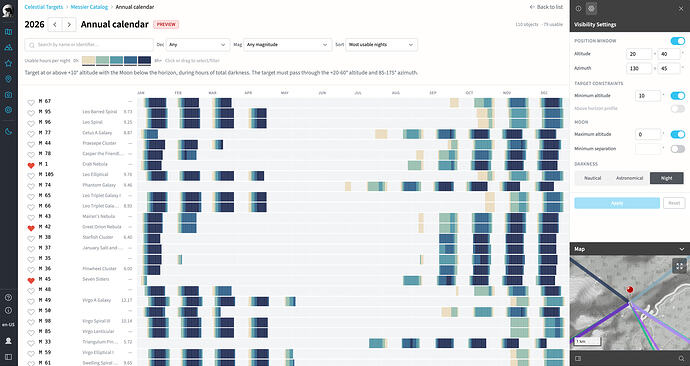Favorite M 67 with heart icon
Viewport: 690px width, 366px height.
[x=31, y=102]
